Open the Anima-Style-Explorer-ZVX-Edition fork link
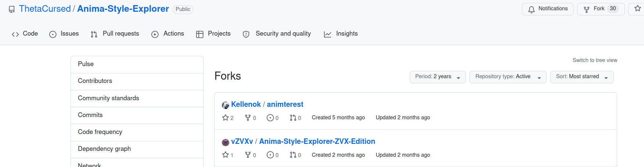The image size is (644, 167). tap(317, 141)
